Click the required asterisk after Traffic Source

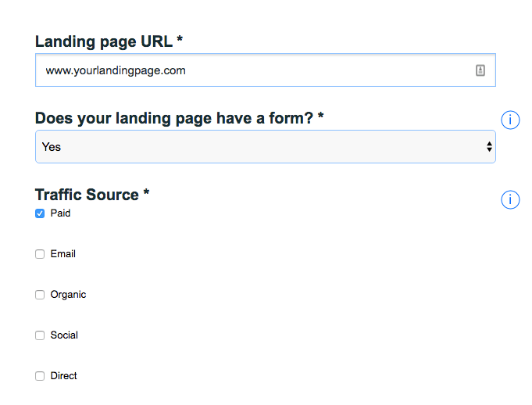coord(146,192)
